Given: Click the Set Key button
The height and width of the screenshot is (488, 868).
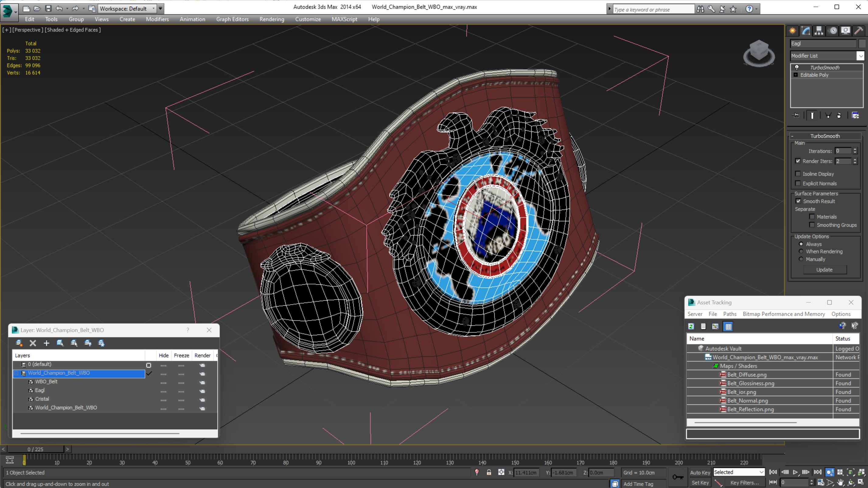Looking at the screenshot, I should (x=700, y=483).
